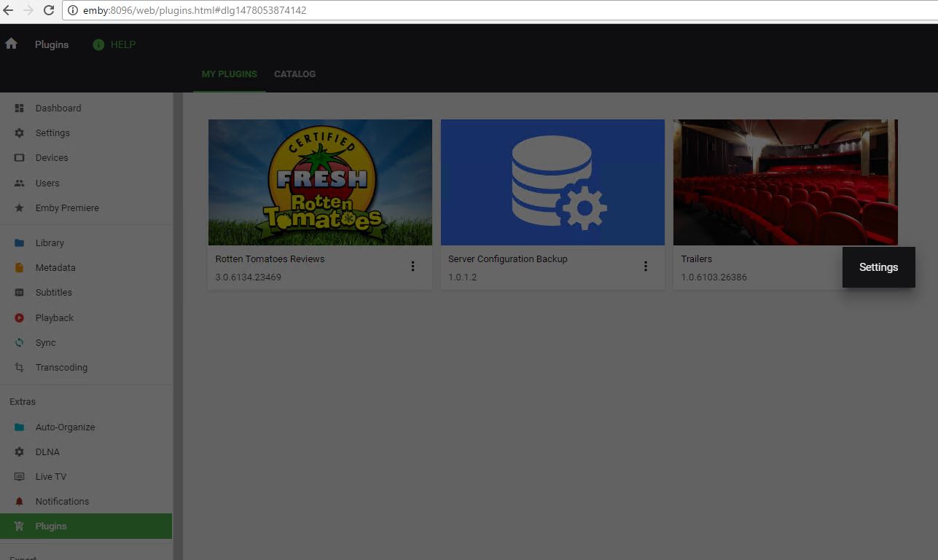Click the Subtitles caption icon
Viewport: 938px width, 560px height.
pyautogui.click(x=20, y=293)
